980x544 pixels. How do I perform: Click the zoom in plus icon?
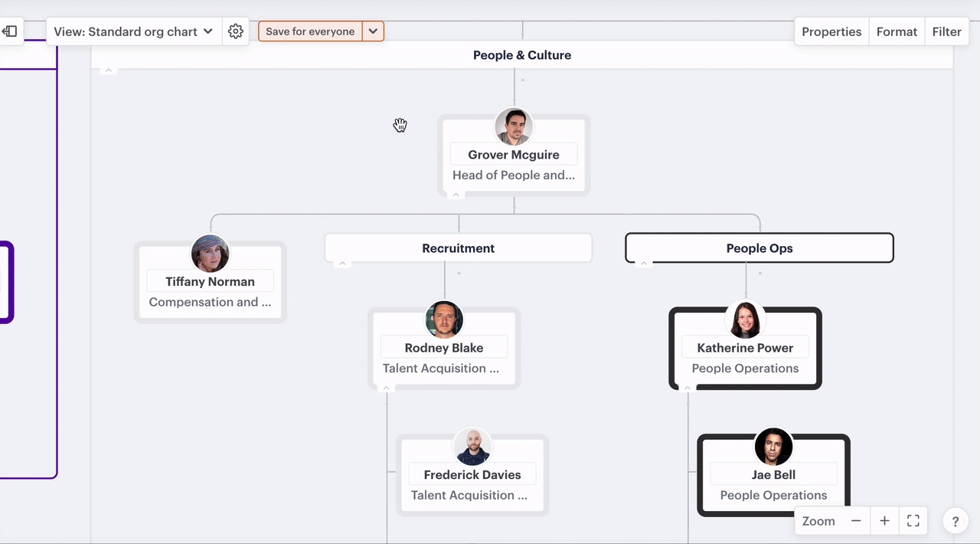point(884,521)
